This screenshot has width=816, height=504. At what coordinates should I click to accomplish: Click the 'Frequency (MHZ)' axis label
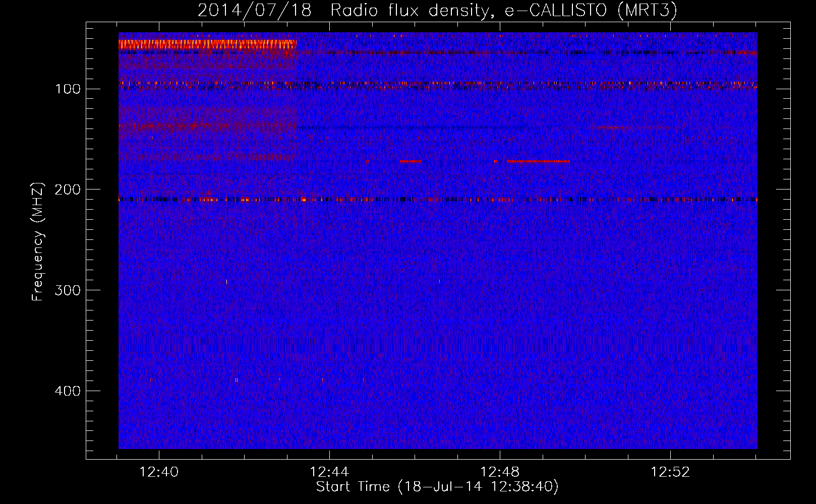click(38, 242)
